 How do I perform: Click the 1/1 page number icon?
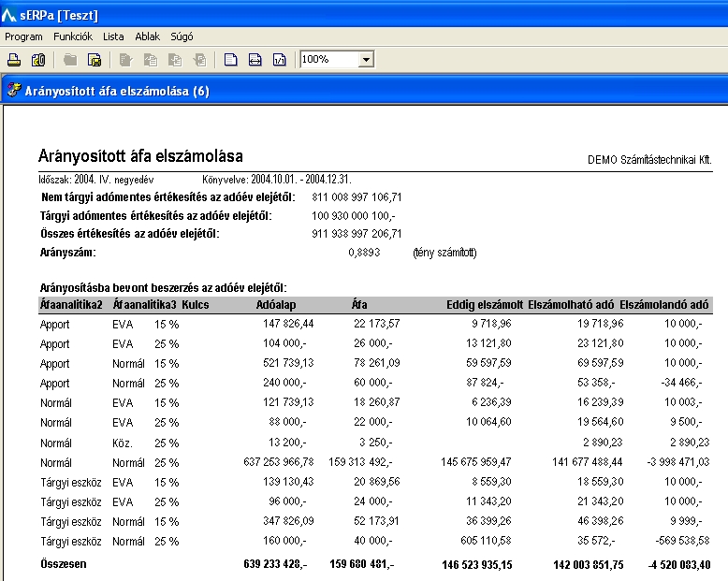click(279, 60)
